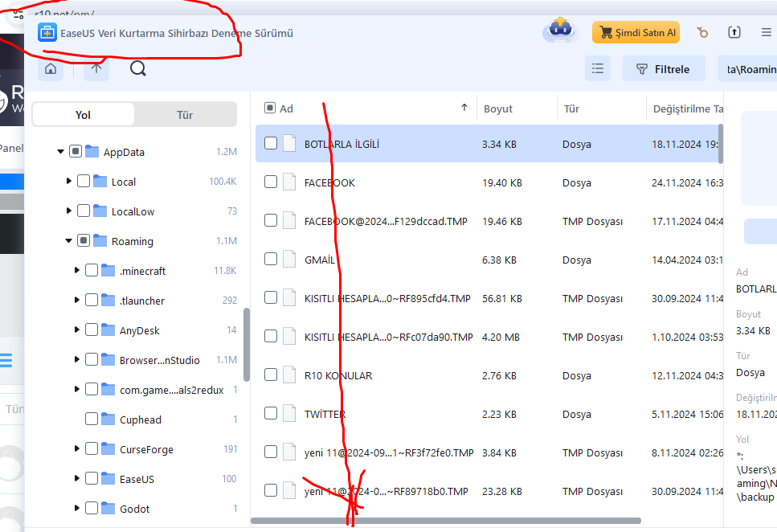Select the KISITLI HESAPLA...0~RF895cfd4.TMP file row
The height and width of the screenshot is (532, 777).
tap(489, 297)
